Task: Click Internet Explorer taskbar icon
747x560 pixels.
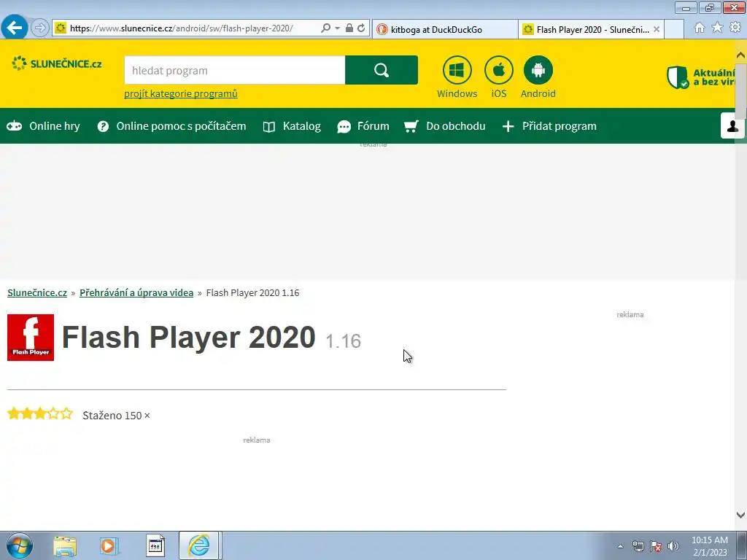Action: click(198, 545)
